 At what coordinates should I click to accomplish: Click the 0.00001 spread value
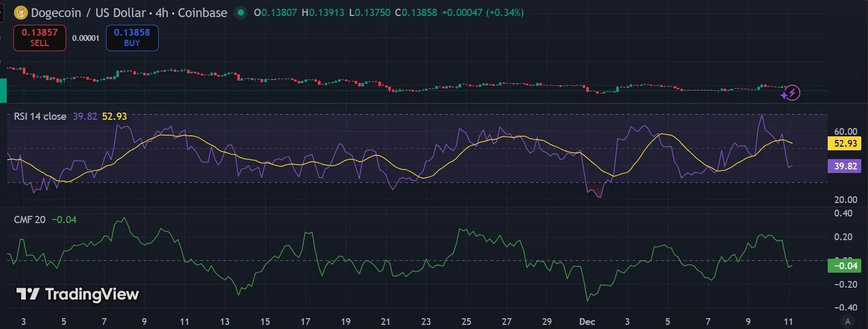pyautogui.click(x=86, y=38)
